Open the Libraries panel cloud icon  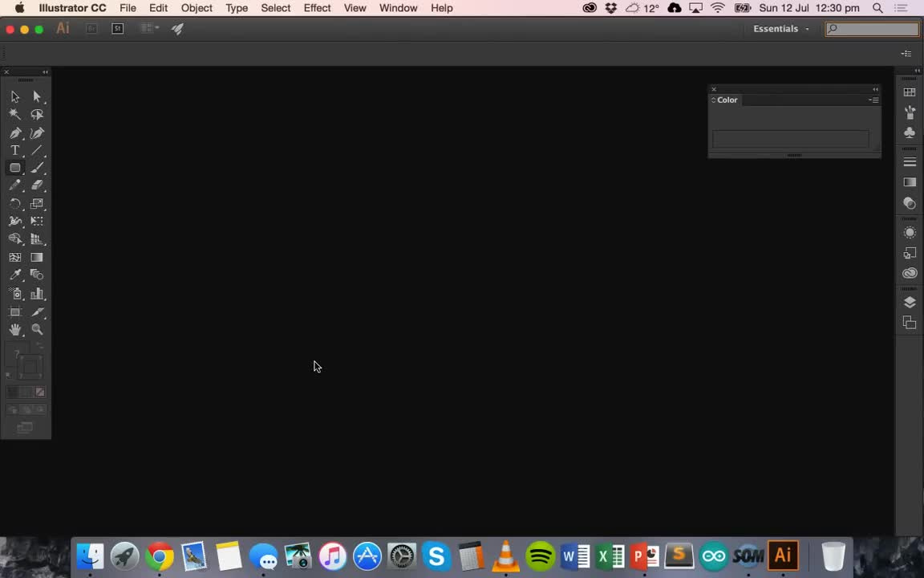[910, 273]
